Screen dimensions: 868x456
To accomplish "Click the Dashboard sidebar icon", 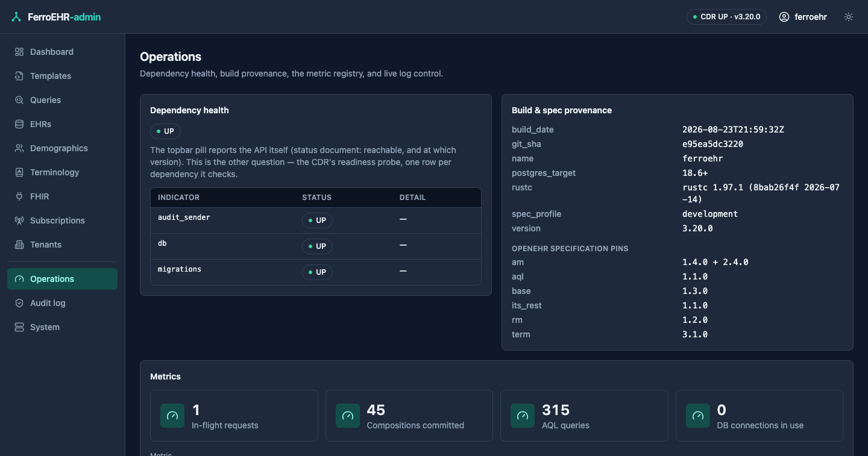I will [x=19, y=52].
